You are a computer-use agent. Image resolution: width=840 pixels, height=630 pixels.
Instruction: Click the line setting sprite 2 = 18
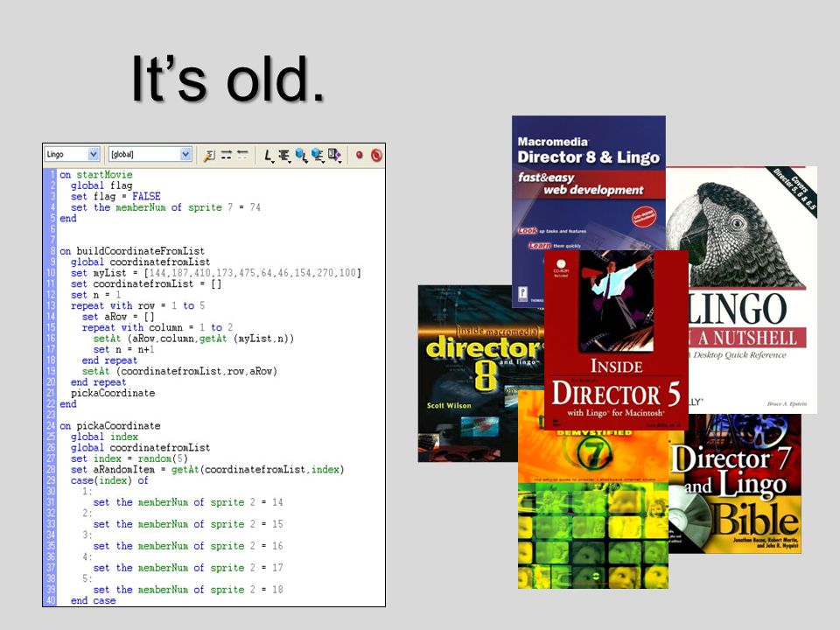(x=188, y=590)
